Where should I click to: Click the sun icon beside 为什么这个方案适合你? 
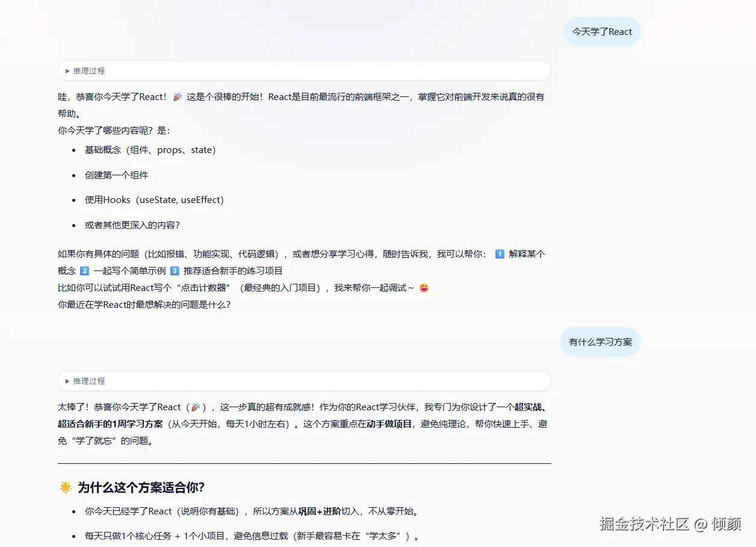coord(66,488)
